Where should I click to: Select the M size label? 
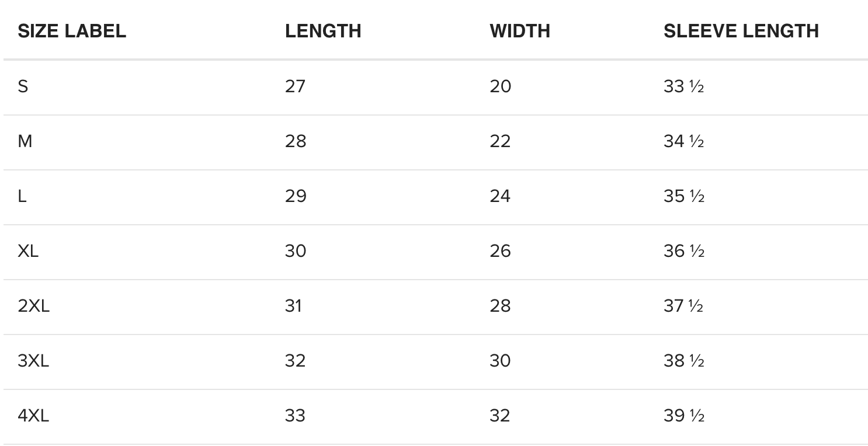pyautogui.click(x=25, y=141)
